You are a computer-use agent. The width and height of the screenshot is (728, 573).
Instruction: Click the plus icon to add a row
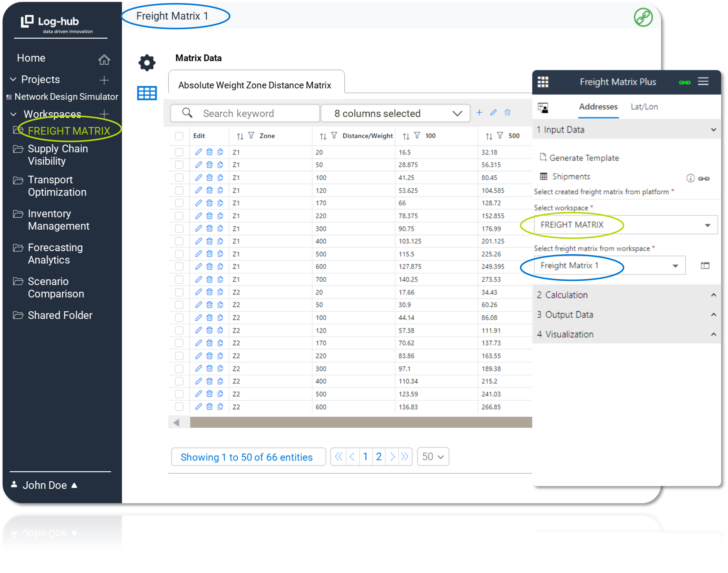(479, 113)
